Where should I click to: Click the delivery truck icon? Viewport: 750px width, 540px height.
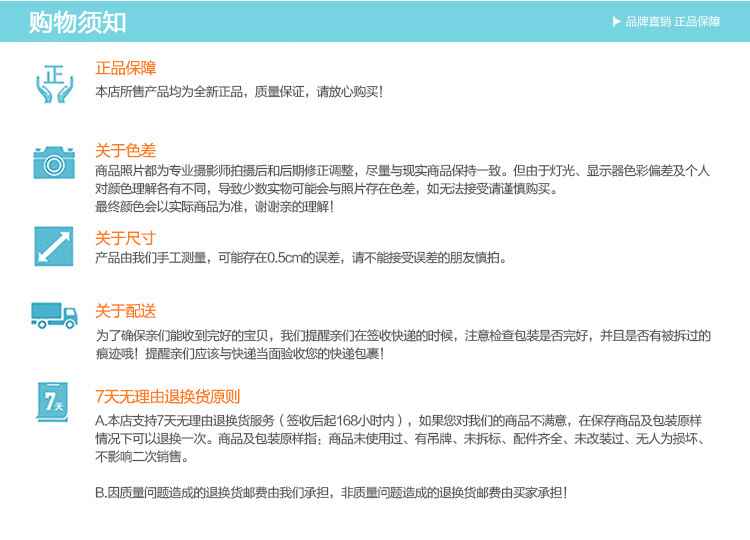[54, 315]
